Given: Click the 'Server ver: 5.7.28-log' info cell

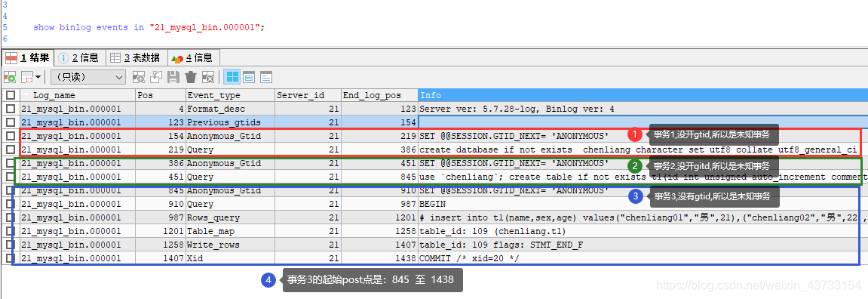Looking at the screenshot, I should 643,109.
